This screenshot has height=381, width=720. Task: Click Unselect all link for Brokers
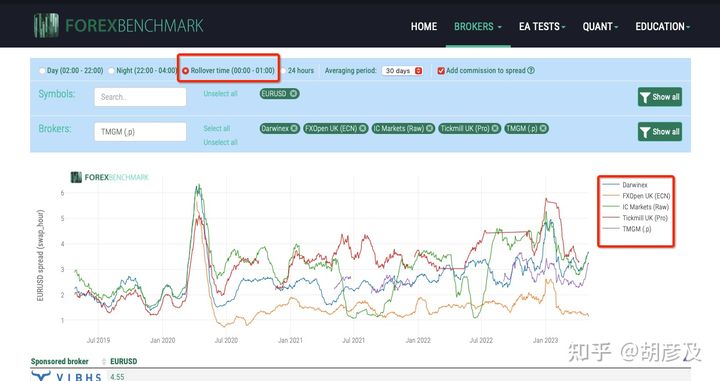(x=220, y=142)
